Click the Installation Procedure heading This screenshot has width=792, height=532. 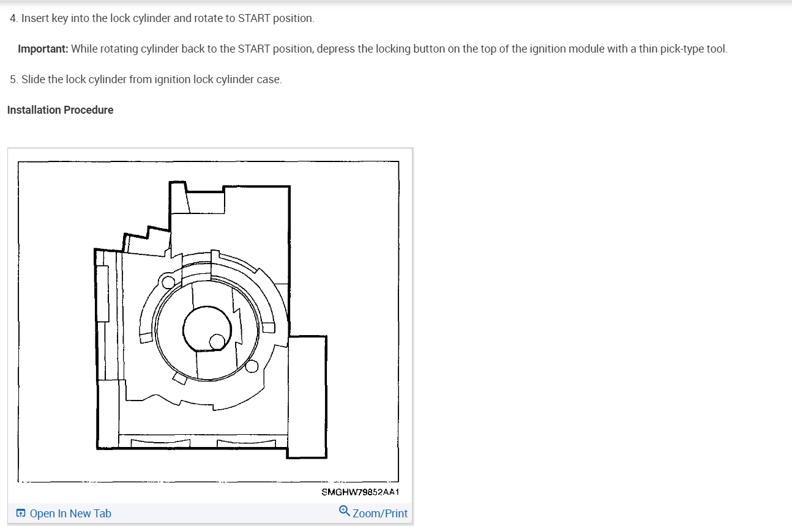pos(60,110)
